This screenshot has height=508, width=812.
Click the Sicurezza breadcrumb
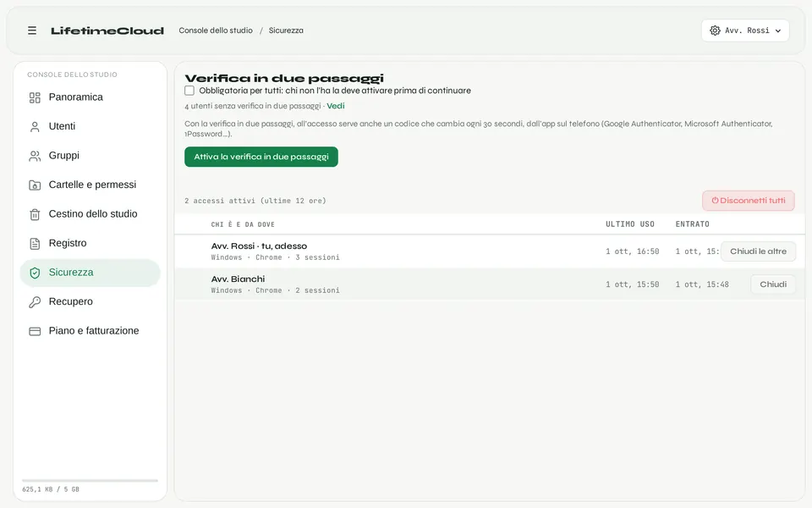pyautogui.click(x=286, y=30)
